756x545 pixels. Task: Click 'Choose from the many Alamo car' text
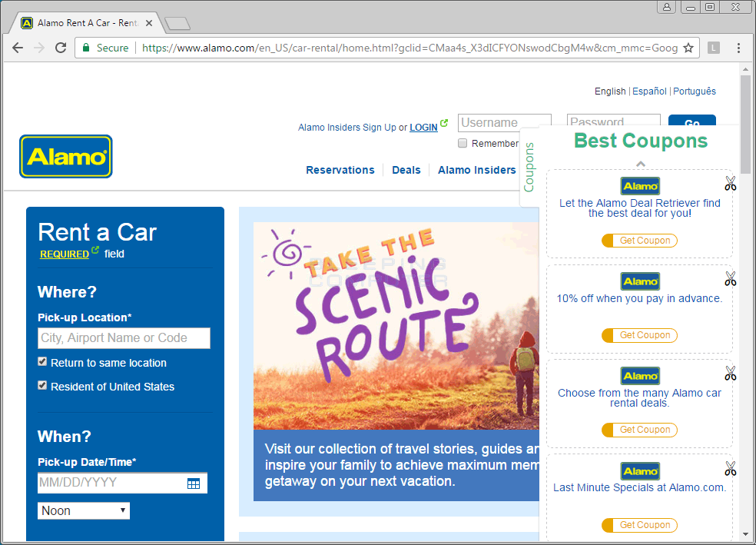(639, 398)
